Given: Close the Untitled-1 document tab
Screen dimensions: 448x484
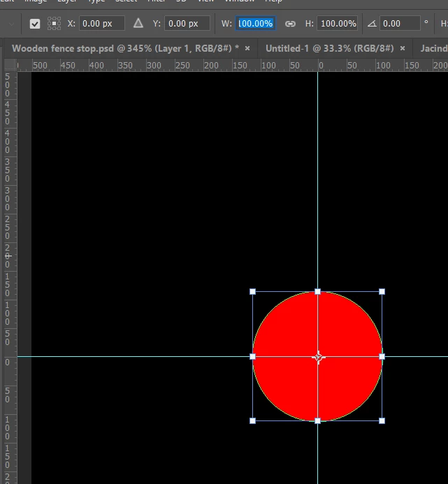Looking at the screenshot, I should coord(403,48).
